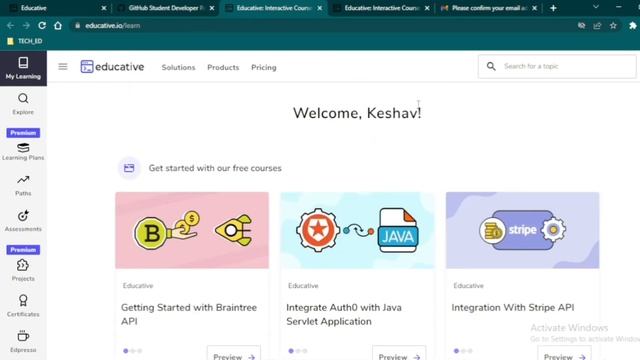Click the browser home icon
Screen dimensions: 640x360
58,25
